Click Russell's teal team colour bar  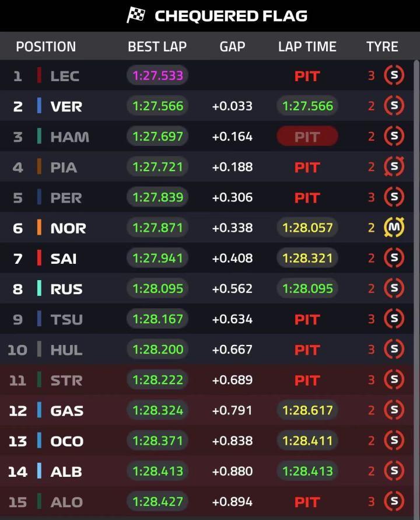39,288
